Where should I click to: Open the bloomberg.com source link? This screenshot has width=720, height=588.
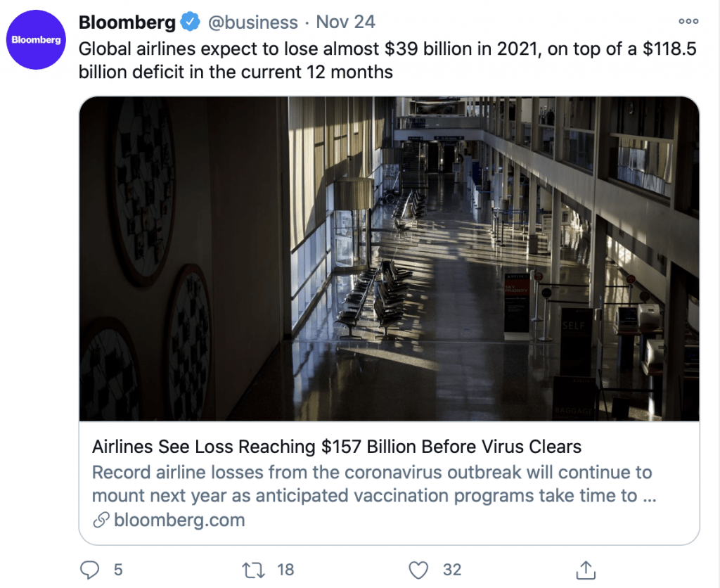179,520
